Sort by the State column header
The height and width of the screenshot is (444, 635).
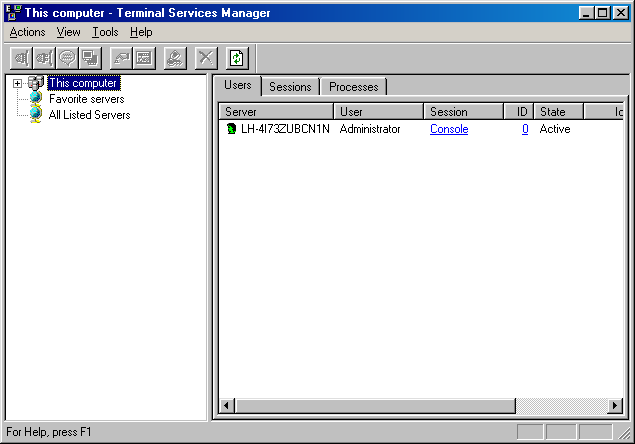559,111
